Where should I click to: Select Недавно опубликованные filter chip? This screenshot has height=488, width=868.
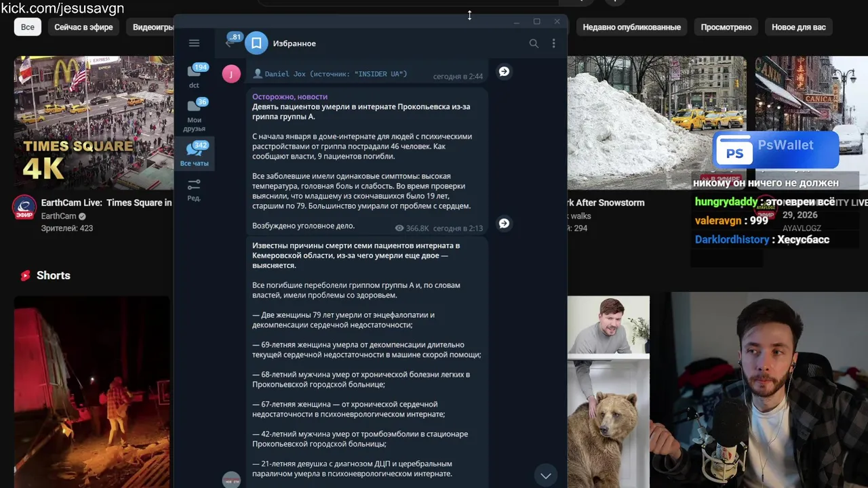coord(631,27)
